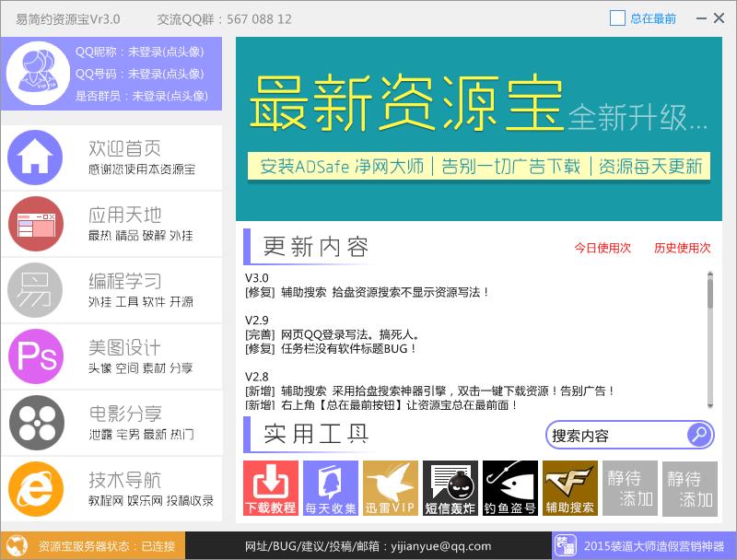Open the 短信轰炸 tool
This screenshot has height=560, width=737.
coord(450,488)
